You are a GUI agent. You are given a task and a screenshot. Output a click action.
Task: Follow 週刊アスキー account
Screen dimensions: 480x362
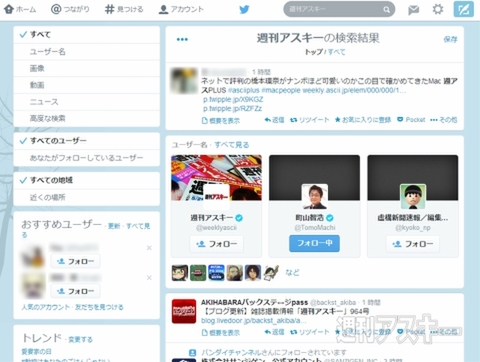tap(217, 244)
